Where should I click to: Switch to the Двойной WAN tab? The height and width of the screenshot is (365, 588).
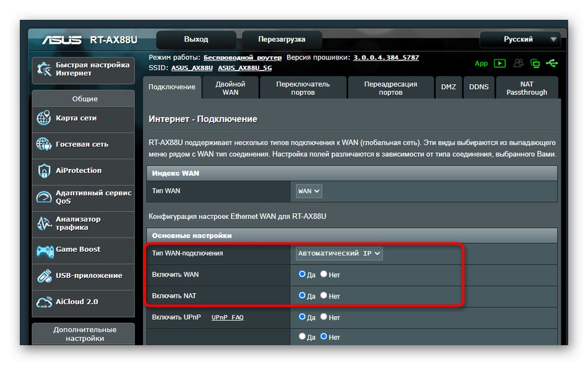click(230, 88)
